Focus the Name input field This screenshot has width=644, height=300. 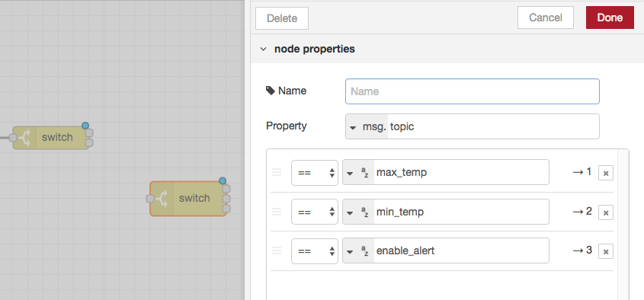pyautogui.click(x=473, y=91)
